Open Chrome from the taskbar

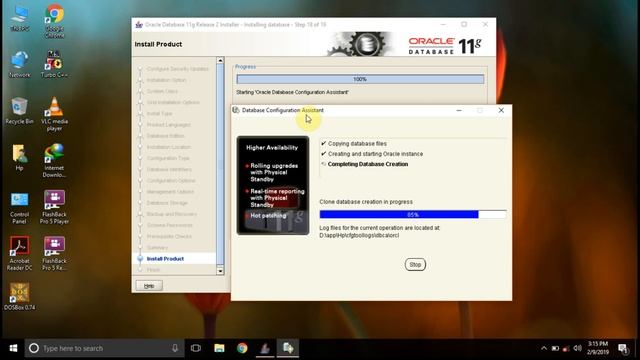pos(242,348)
